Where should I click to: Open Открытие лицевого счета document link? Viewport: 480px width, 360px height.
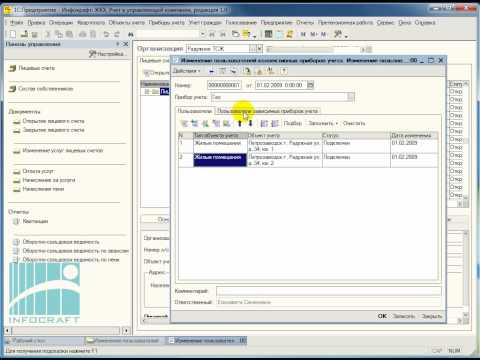pyautogui.click(x=53, y=121)
